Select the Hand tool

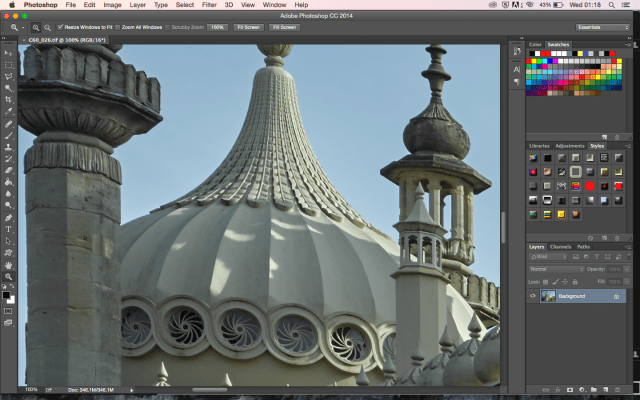click(8, 265)
